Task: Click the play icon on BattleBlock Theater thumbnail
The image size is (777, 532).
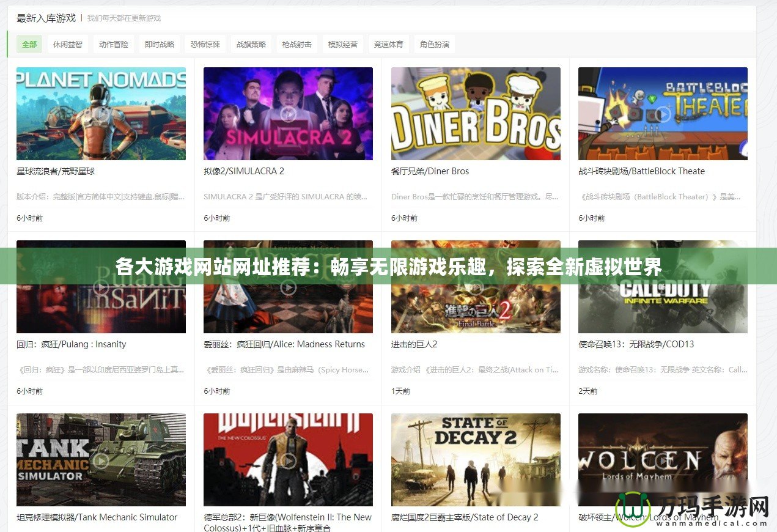Action: pyautogui.click(x=663, y=114)
